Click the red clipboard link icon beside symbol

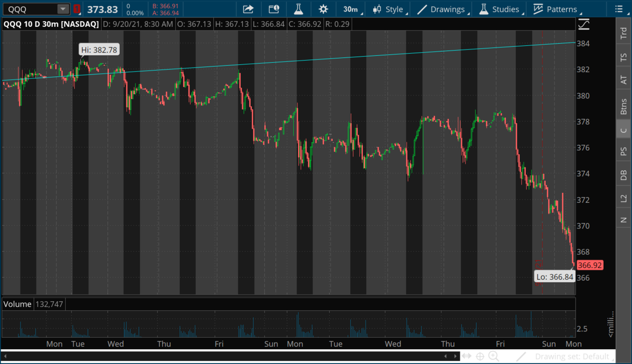click(x=77, y=9)
